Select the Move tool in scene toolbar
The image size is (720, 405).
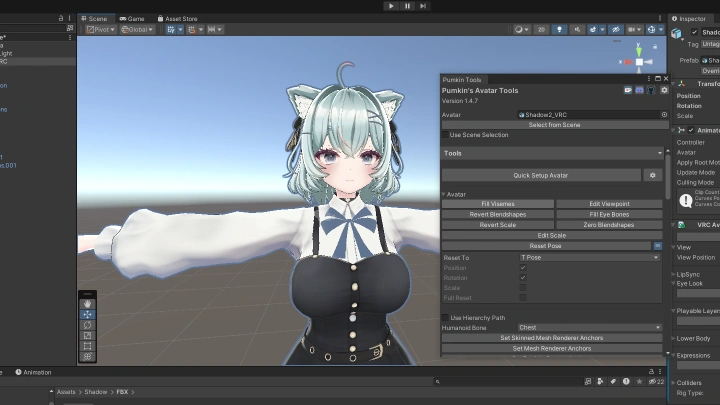88,314
